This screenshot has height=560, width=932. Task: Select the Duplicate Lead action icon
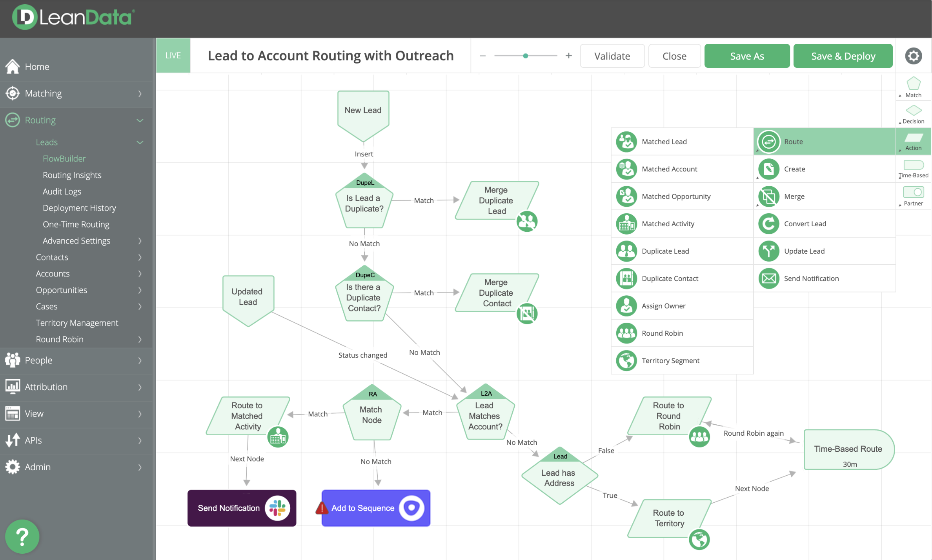pos(626,251)
